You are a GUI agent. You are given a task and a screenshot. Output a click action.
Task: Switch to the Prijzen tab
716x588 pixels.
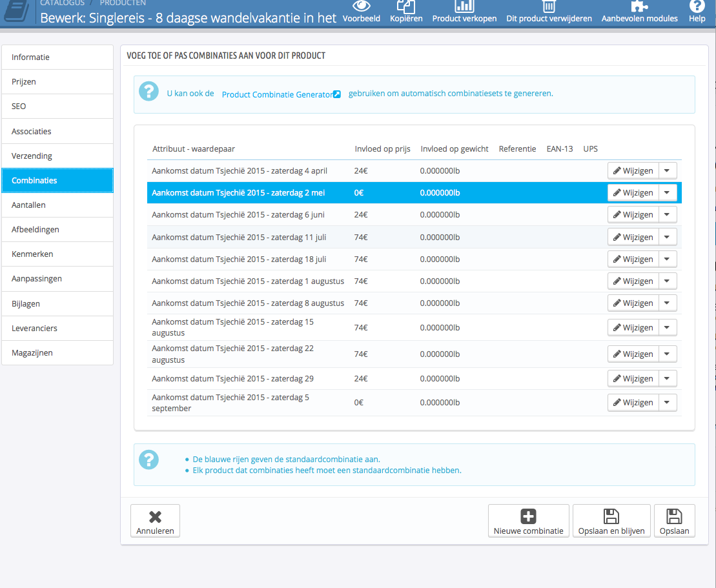[57, 82]
